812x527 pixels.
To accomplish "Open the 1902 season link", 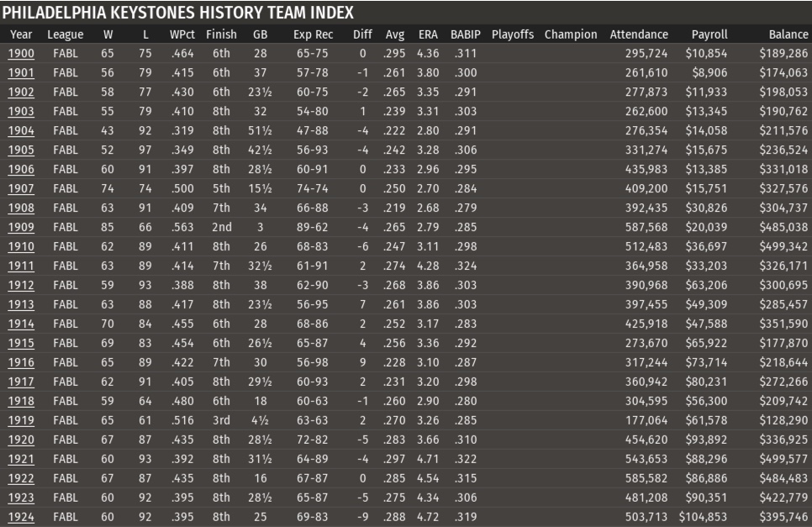I will click(21, 92).
